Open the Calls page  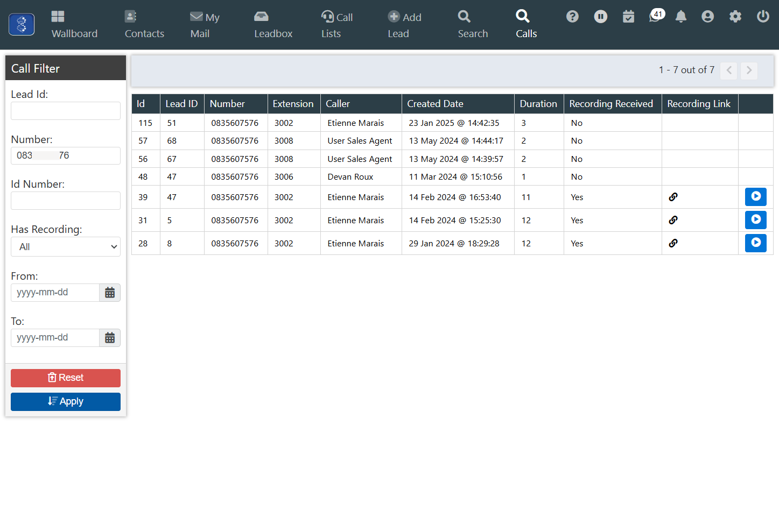pos(526,25)
